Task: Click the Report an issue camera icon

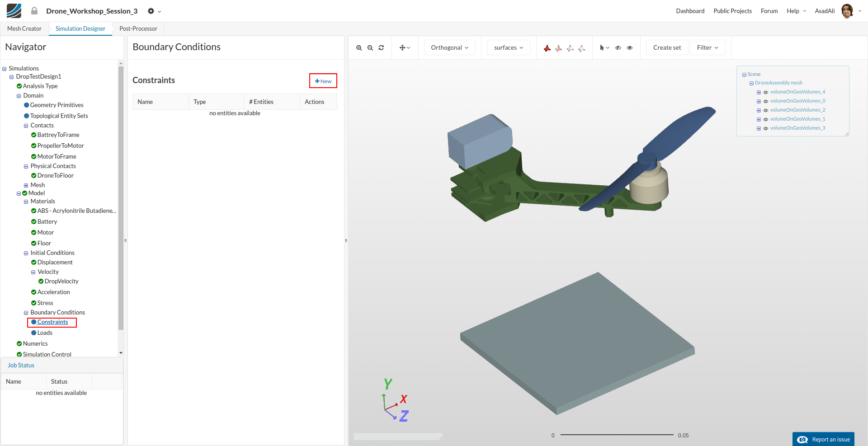Action: pos(802,440)
